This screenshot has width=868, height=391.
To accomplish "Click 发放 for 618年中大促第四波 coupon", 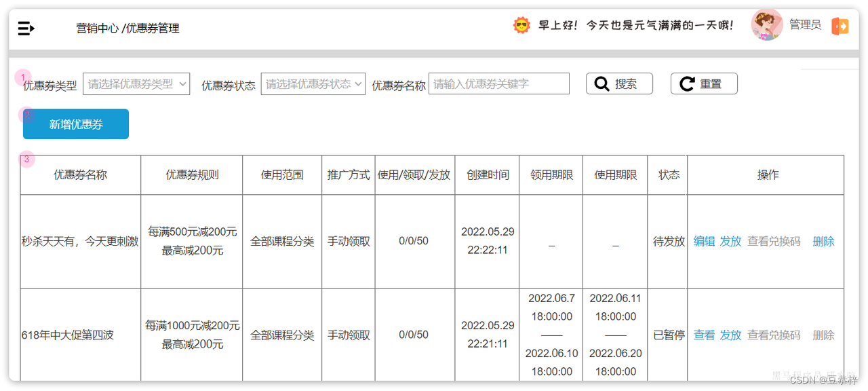I will point(730,335).
